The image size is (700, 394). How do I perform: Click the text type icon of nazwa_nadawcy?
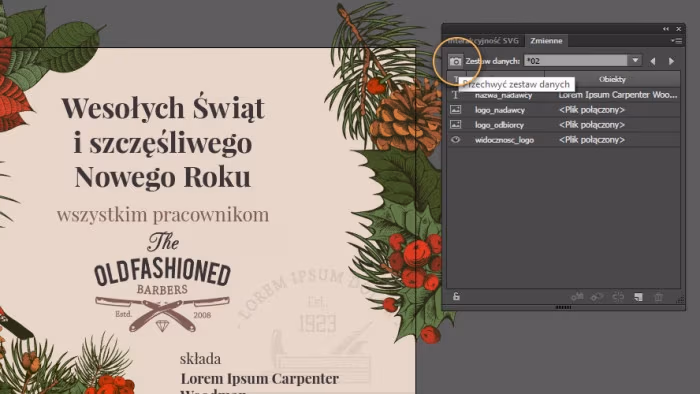pyautogui.click(x=455, y=95)
